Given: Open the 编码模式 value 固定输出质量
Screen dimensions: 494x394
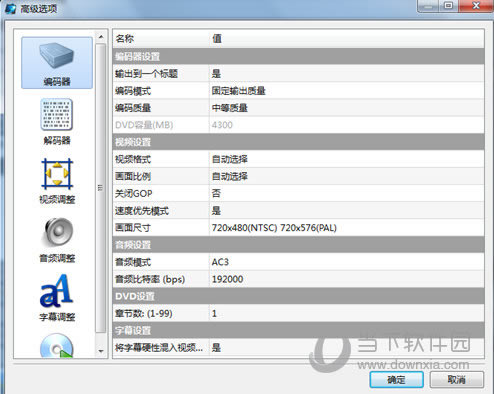Looking at the screenshot, I should pyautogui.click(x=347, y=91).
